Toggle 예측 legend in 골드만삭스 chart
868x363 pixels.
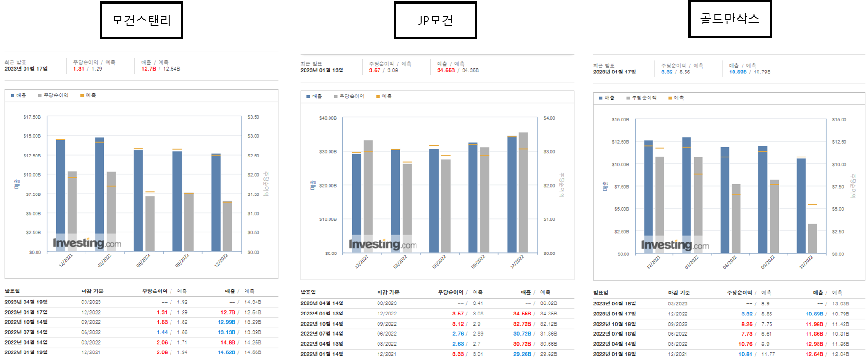pos(676,97)
